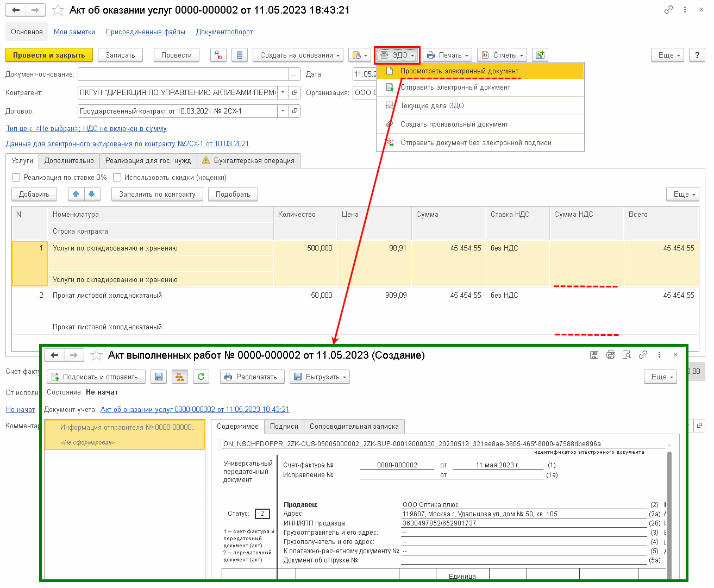Open Дт/Кт postings icon in the toolbar

pyautogui.click(x=218, y=55)
